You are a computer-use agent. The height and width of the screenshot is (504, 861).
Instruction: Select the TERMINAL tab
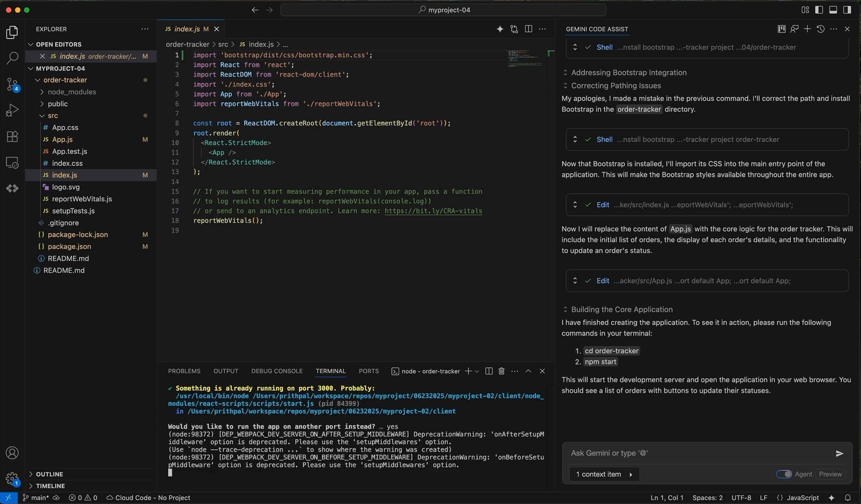330,371
